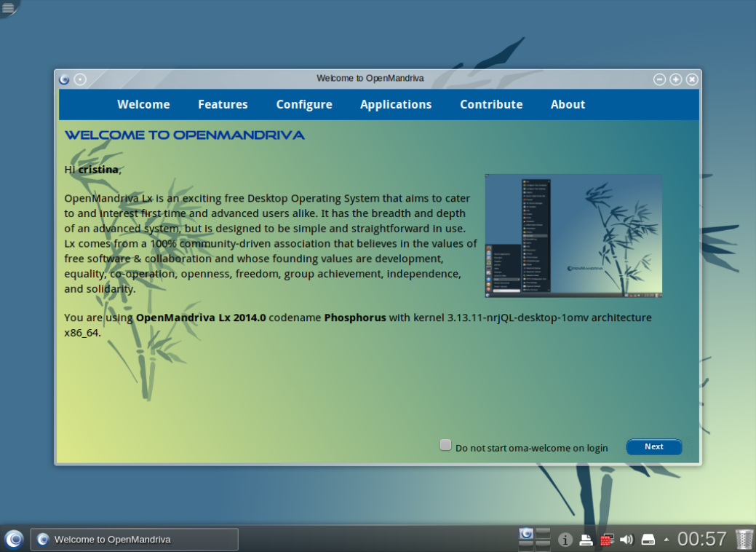756x552 pixels.
Task: Open the OpenMandriva application launcher menu
Action: tap(14, 539)
